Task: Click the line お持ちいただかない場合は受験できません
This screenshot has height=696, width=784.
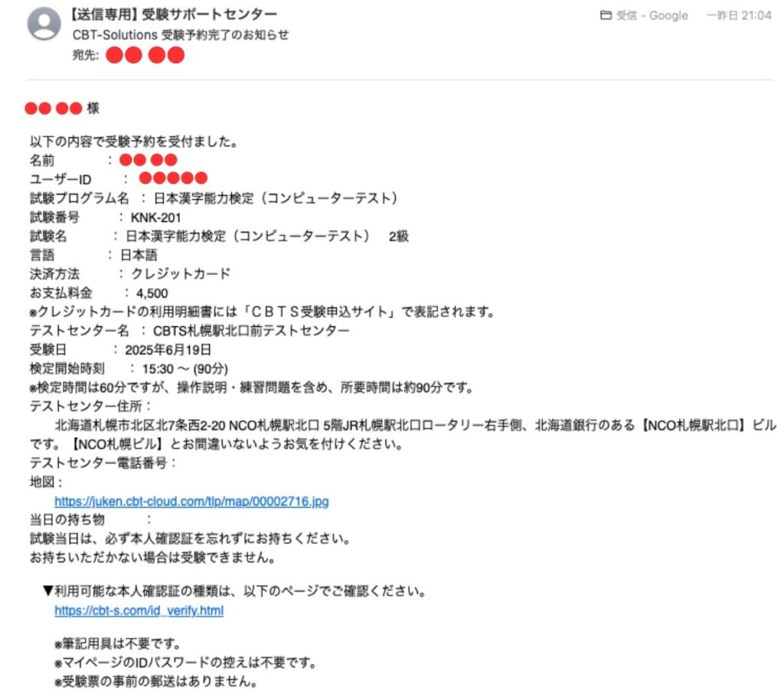Action: coord(152,557)
